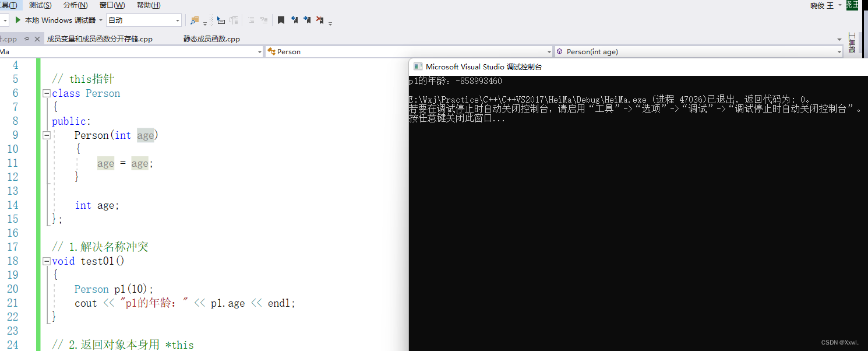Collapse the Person(int age) constructor block

pos(47,135)
